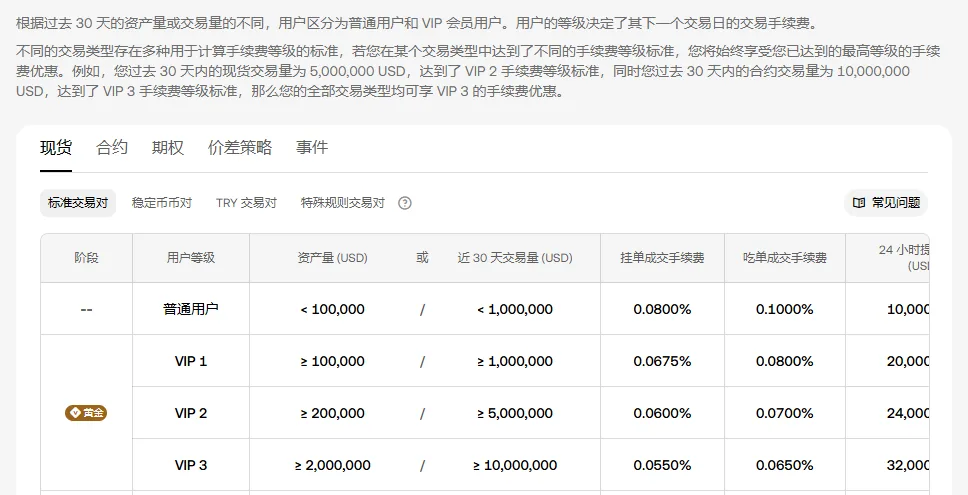Click the 0.0550% maker fee cell
Viewport: 968px width, 495px height.
[662, 465]
